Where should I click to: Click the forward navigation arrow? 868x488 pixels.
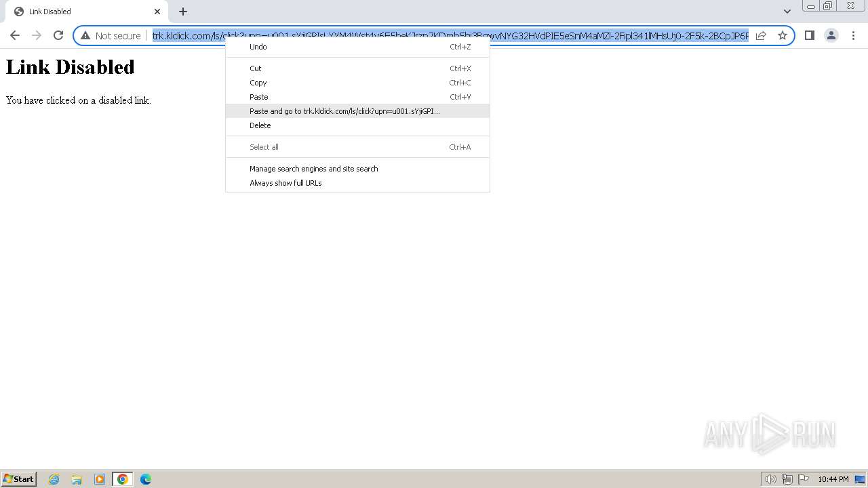coord(37,35)
